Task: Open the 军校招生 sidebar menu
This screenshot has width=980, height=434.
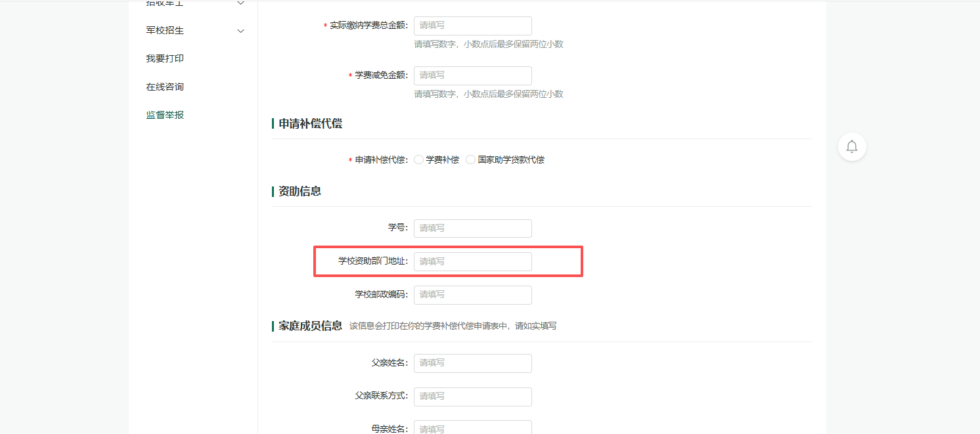Action: (165, 30)
